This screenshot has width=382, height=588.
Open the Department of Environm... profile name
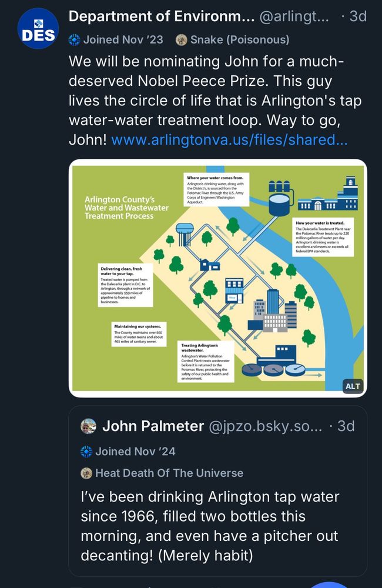coord(162,16)
